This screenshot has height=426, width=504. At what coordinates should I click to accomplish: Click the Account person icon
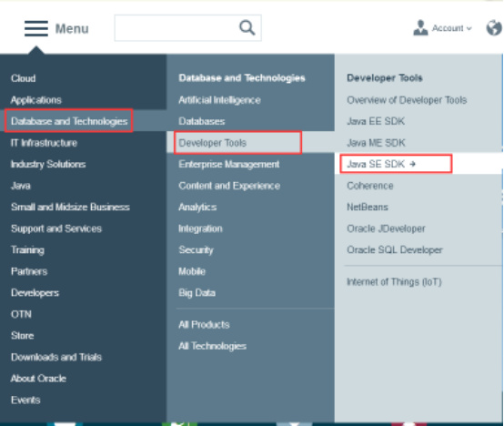pos(420,27)
